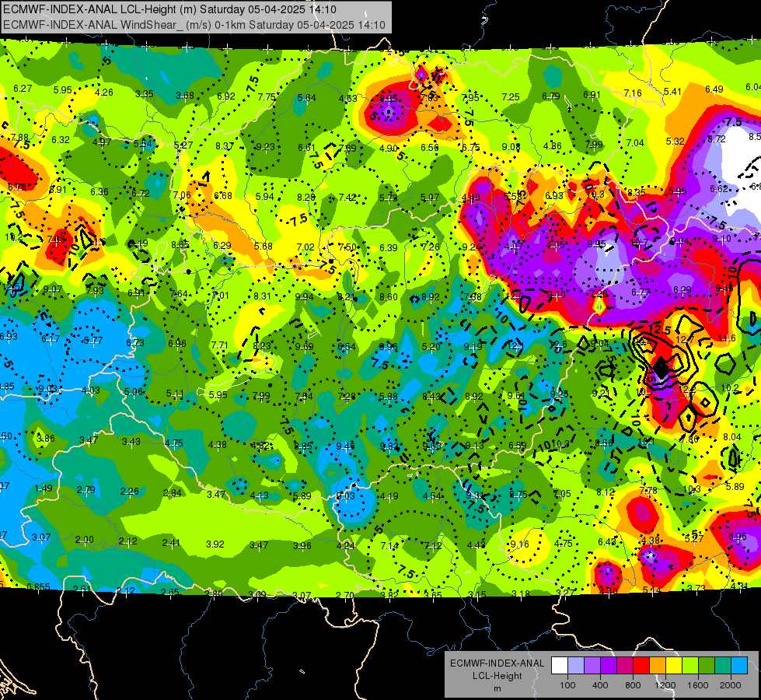Click the 7.25 wind shear value

click(x=511, y=97)
